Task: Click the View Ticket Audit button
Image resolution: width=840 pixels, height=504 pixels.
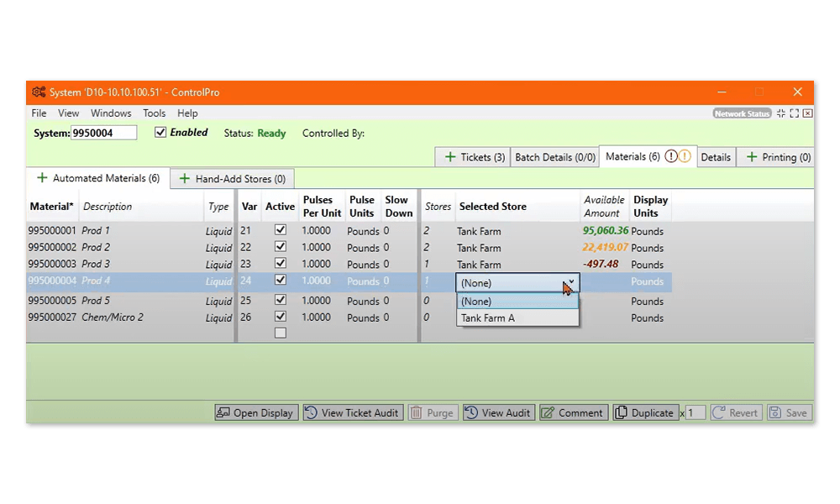Action: point(353,412)
